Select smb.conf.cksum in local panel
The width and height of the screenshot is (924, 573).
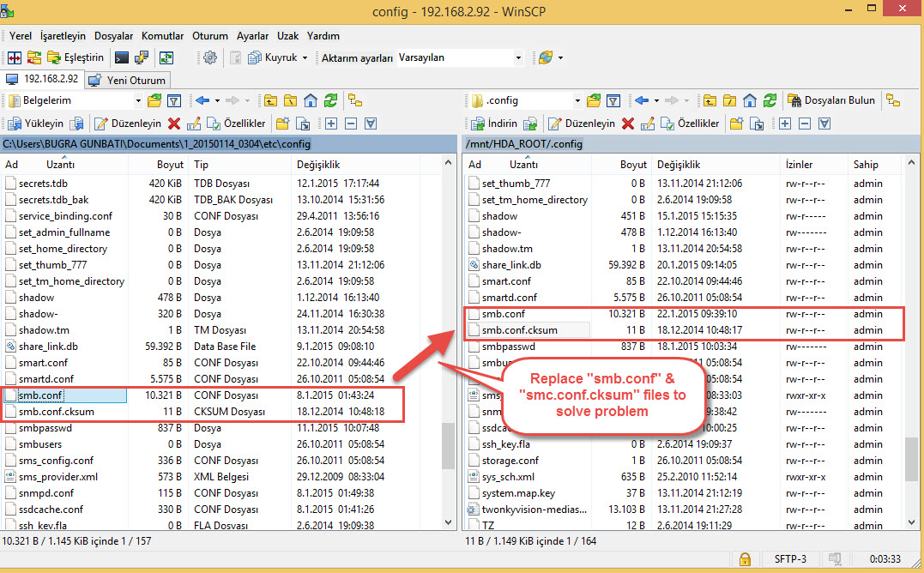(57, 412)
